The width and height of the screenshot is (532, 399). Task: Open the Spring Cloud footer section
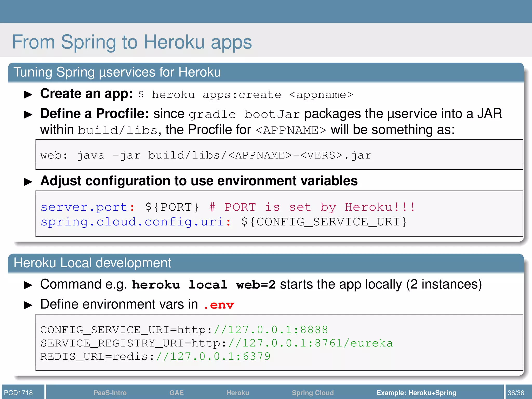313,393
